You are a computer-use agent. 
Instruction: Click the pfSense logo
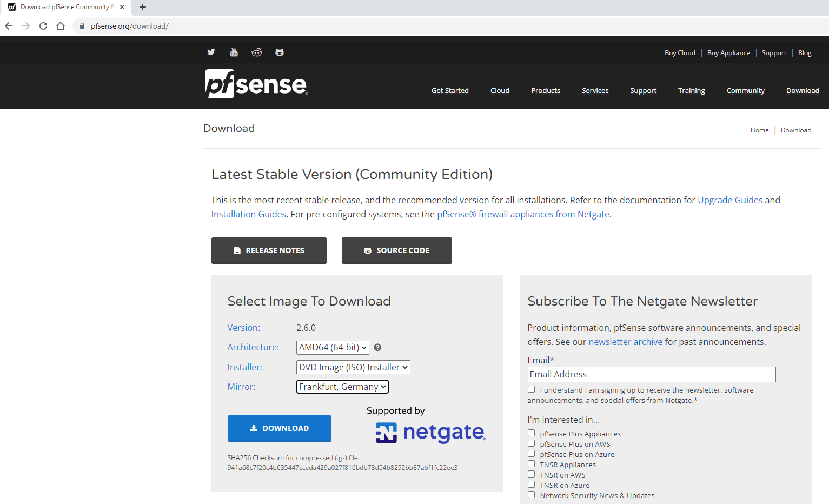[x=255, y=84]
